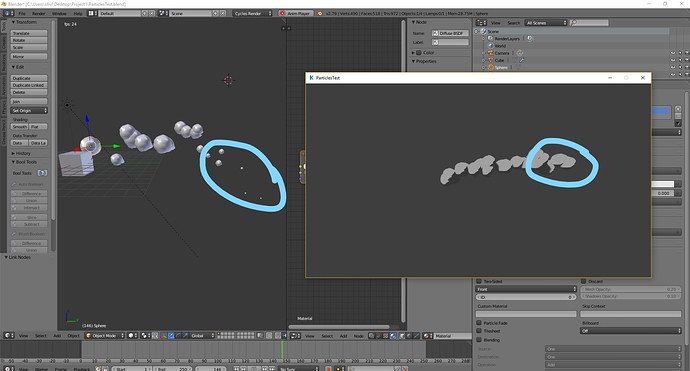The width and height of the screenshot is (690, 371).
Task: Click the Delete button in Edit panel
Action: click(29, 92)
